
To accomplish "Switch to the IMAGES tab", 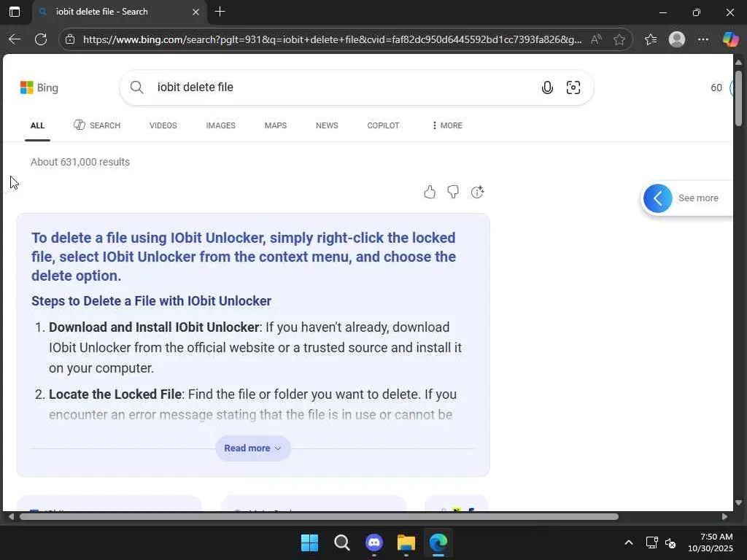I will coord(220,125).
